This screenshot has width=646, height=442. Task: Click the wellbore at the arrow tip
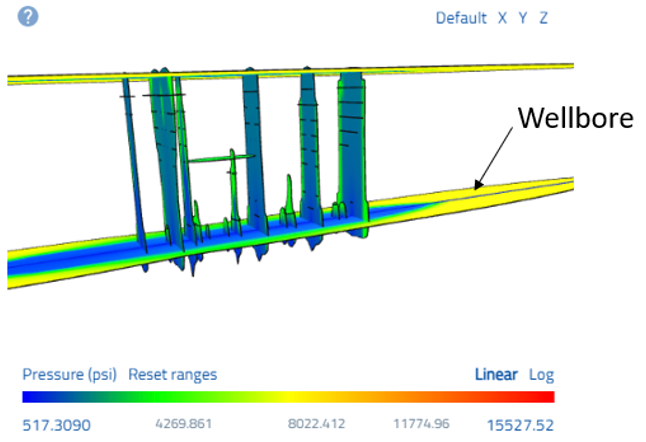[475, 187]
